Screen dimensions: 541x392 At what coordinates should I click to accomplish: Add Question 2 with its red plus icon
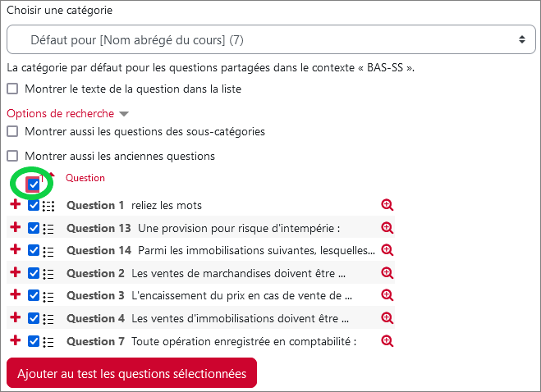point(15,272)
